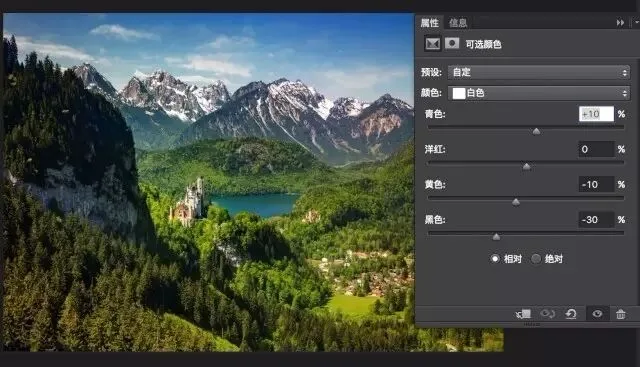Select the selective color adjustment icon
Screen dimensions: 640x367
(x=433, y=43)
